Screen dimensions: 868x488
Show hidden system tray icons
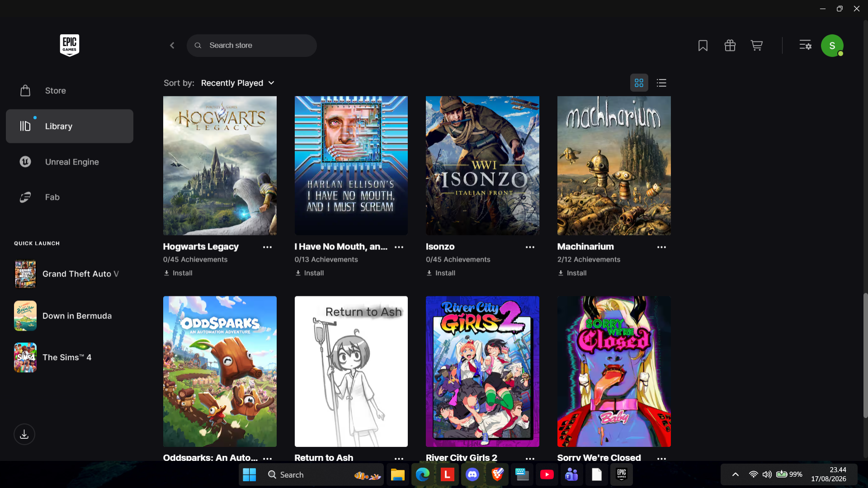point(736,474)
